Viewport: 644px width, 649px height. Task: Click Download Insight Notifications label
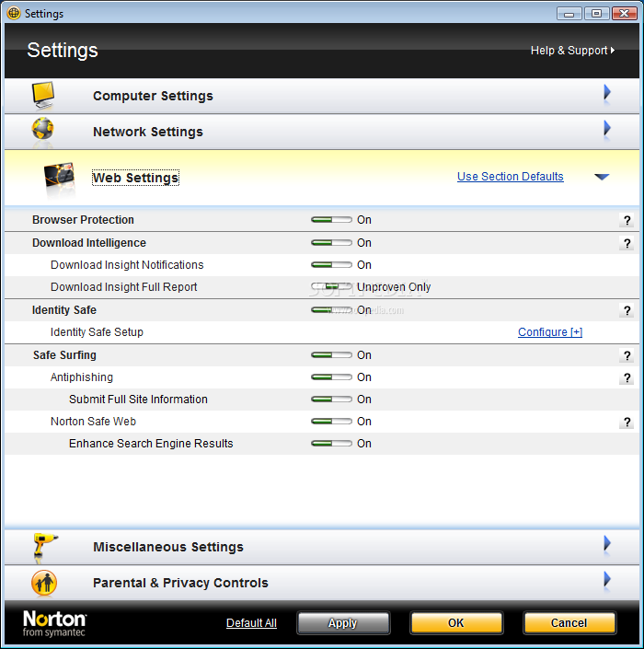127,265
